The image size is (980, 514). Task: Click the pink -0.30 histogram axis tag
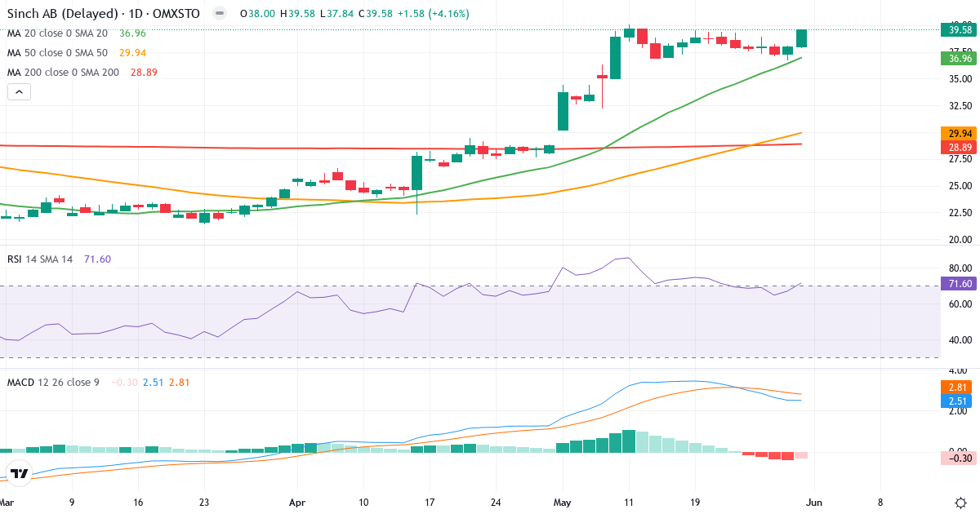tap(960, 459)
